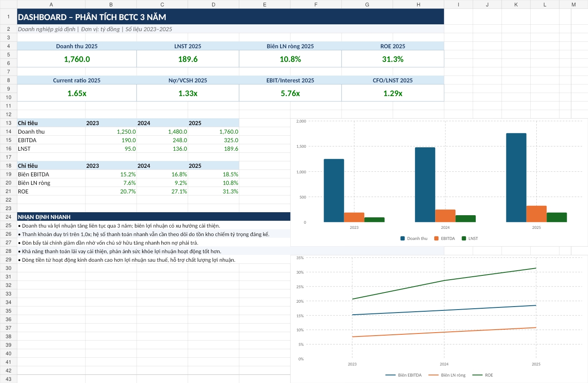Click 'Doanh thu' legend entry in bar chart
The height and width of the screenshot is (383, 588).
(x=414, y=238)
